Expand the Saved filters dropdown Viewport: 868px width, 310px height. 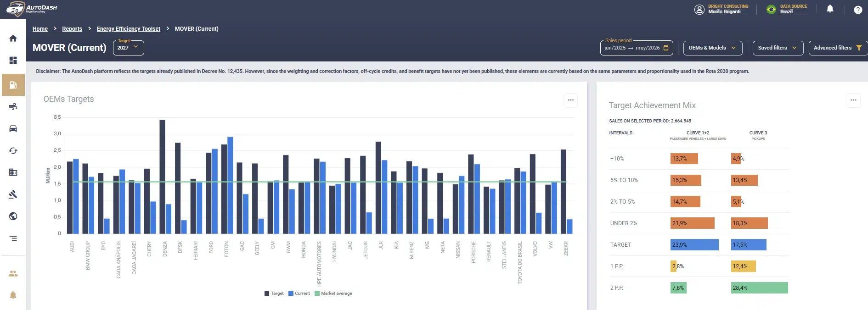pos(778,48)
